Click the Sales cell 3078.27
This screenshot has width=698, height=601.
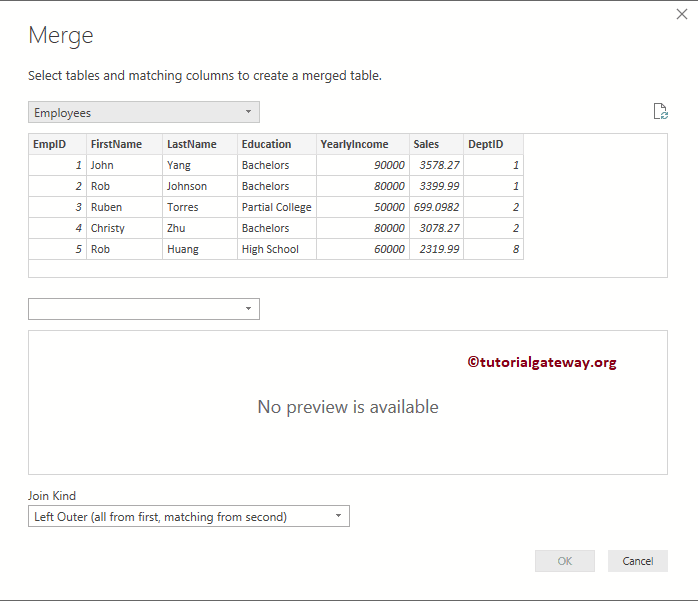[x=436, y=228]
